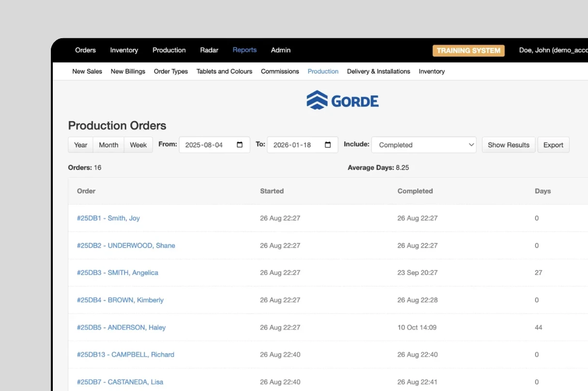The image size is (588, 391).
Task: Open the Doe, John user account menu
Action: click(x=553, y=50)
